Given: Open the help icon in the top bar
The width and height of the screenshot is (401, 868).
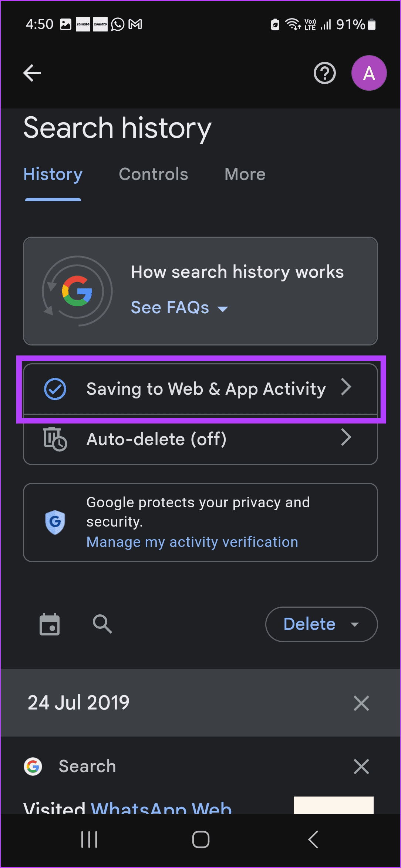Looking at the screenshot, I should tap(324, 73).
